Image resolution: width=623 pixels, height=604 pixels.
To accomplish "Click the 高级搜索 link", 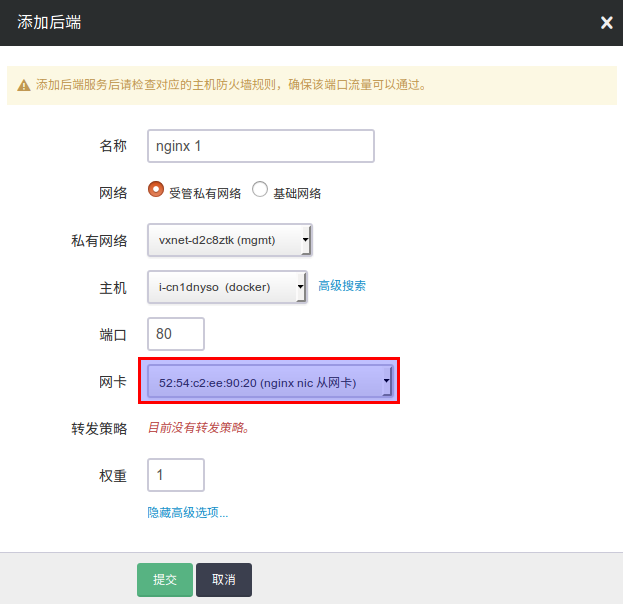I will [342, 286].
